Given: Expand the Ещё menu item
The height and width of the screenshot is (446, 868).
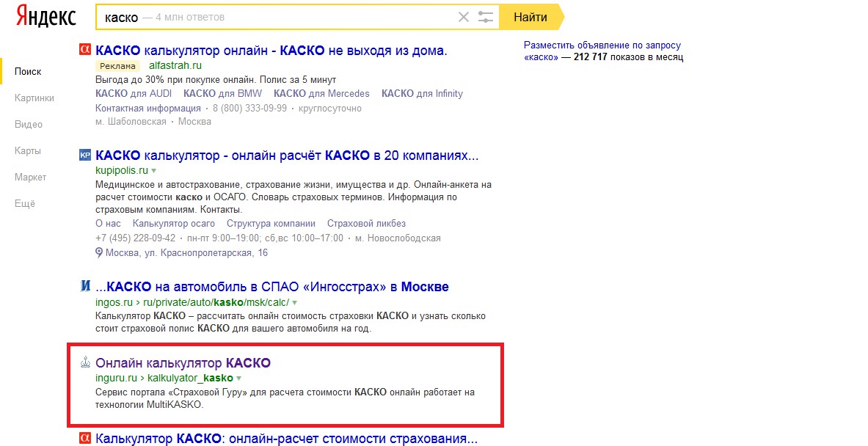Looking at the screenshot, I should pos(25,204).
